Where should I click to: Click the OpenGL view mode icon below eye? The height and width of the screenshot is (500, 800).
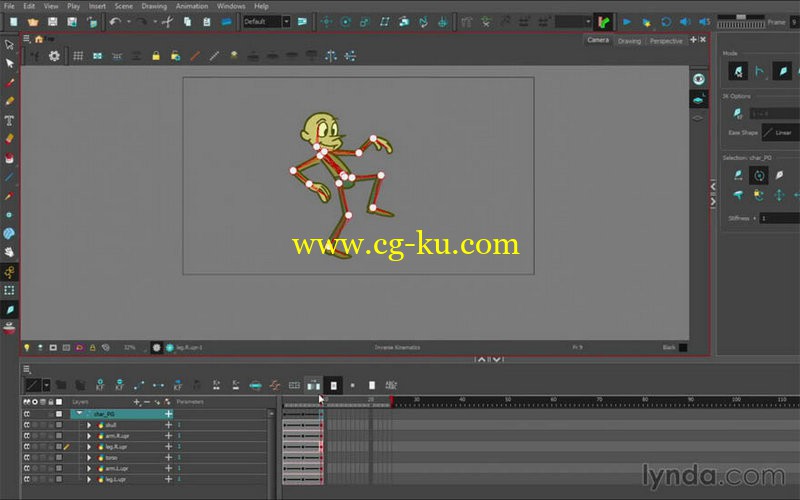[698, 99]
